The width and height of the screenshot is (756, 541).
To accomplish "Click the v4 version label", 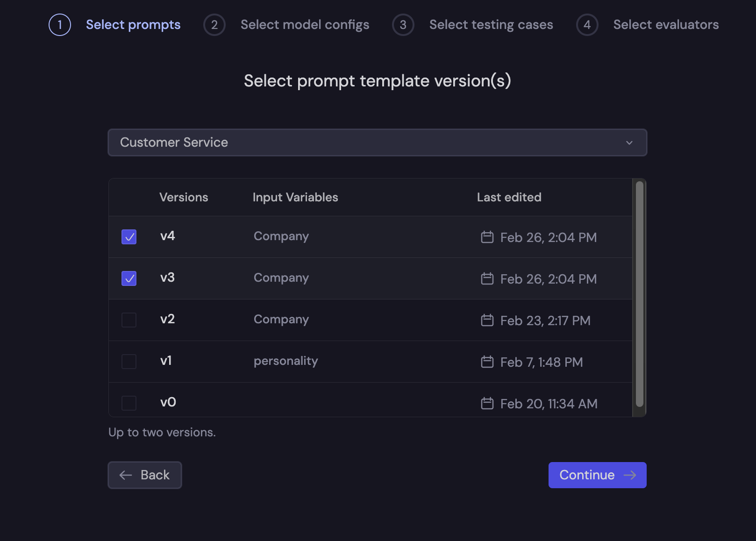I will coord(168,236).
